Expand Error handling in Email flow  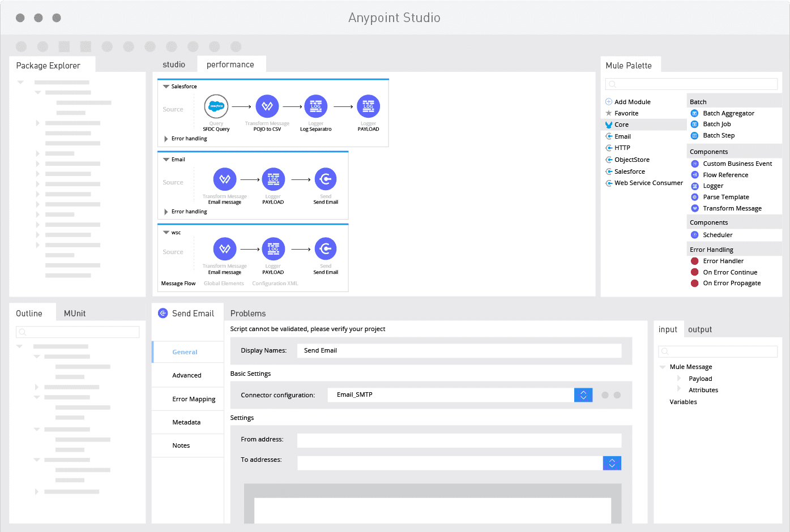tap(166, 212)
